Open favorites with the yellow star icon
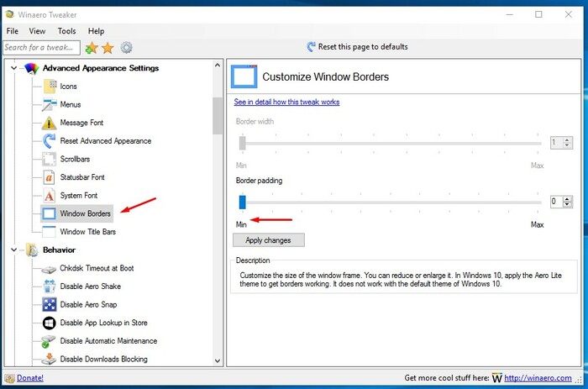 tap(108, 48)
